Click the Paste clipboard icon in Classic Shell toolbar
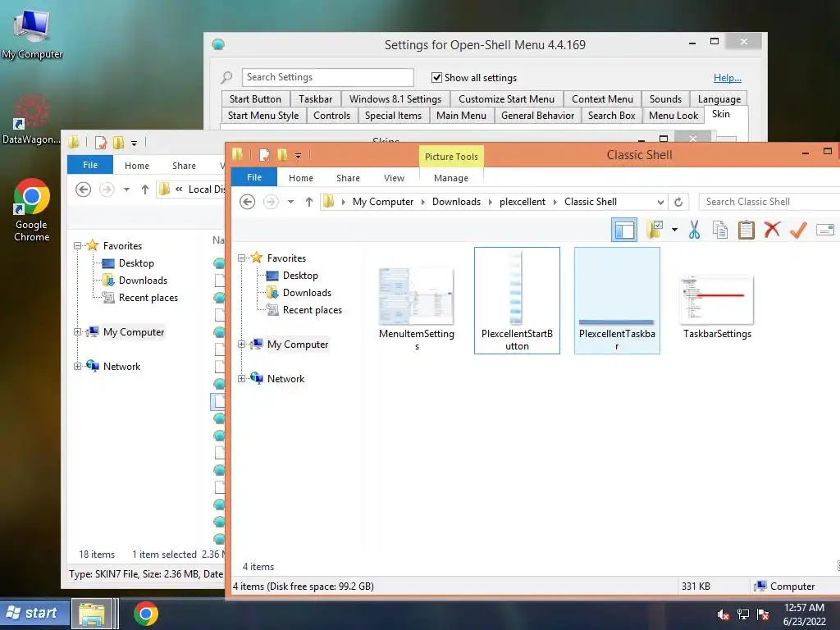The width and height of the screenshot is (840, 630). [746, 230]
